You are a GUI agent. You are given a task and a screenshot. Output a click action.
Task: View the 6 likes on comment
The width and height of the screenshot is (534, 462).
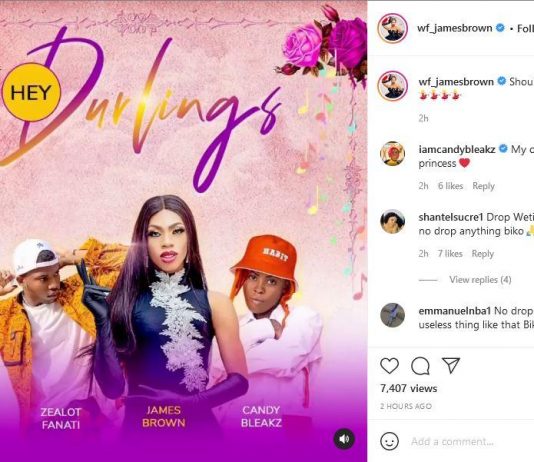point(451,186)
